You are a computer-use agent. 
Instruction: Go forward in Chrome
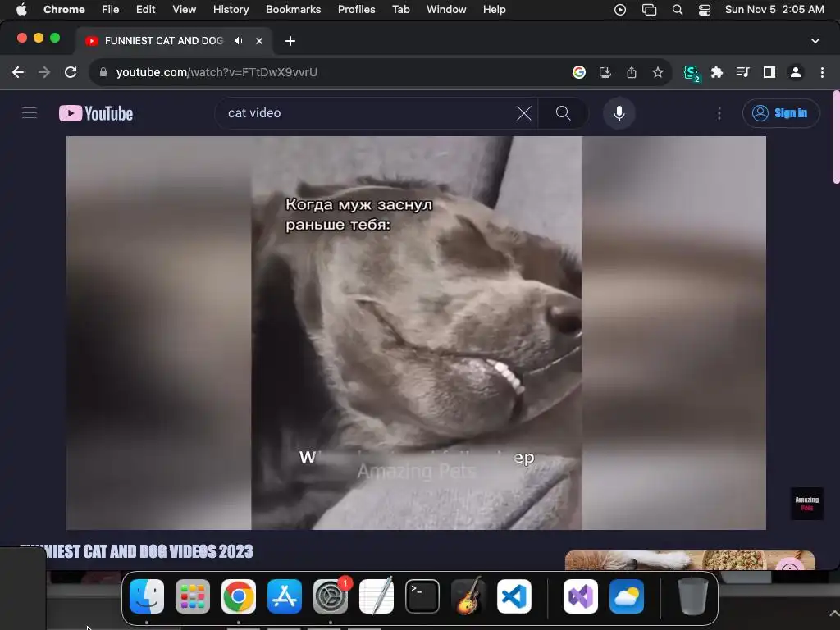(44, 72)
